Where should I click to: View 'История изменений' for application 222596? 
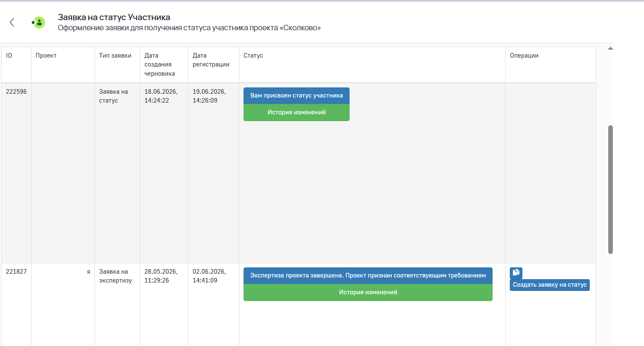(x=297, y=112)
